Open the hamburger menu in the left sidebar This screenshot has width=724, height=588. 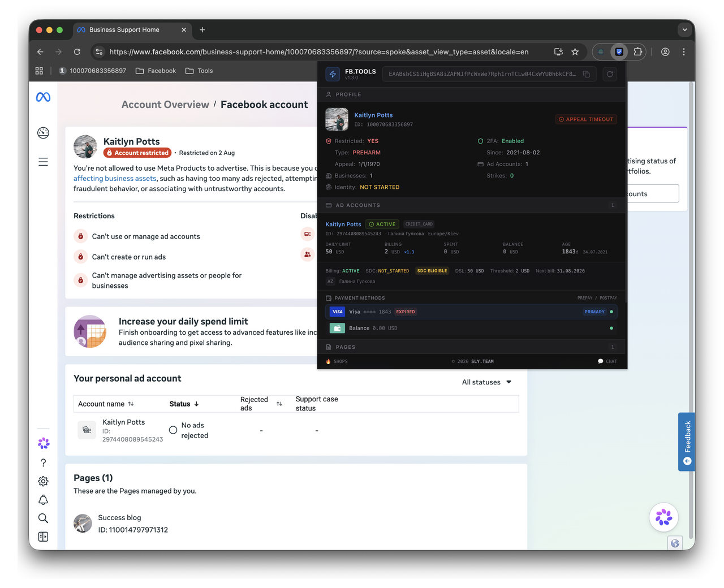tap(43, 162)
